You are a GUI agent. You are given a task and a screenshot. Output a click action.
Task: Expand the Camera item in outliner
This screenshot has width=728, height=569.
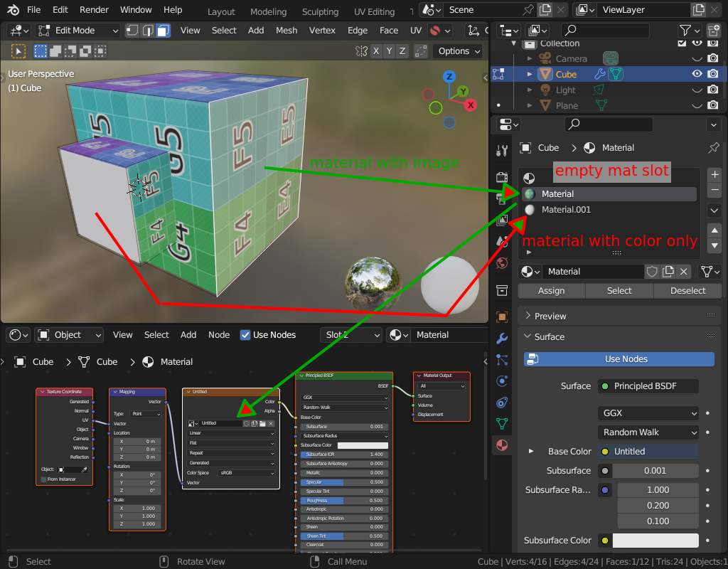click(529, 58)
